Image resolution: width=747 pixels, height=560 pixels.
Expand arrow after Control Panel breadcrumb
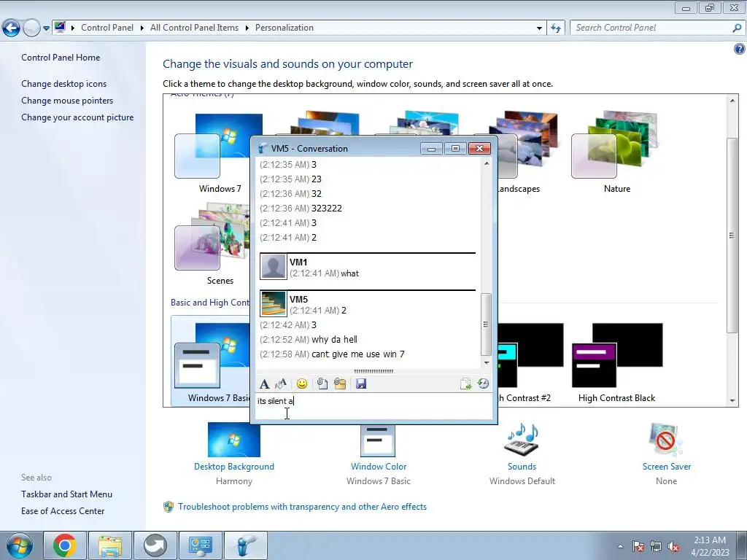142,28
